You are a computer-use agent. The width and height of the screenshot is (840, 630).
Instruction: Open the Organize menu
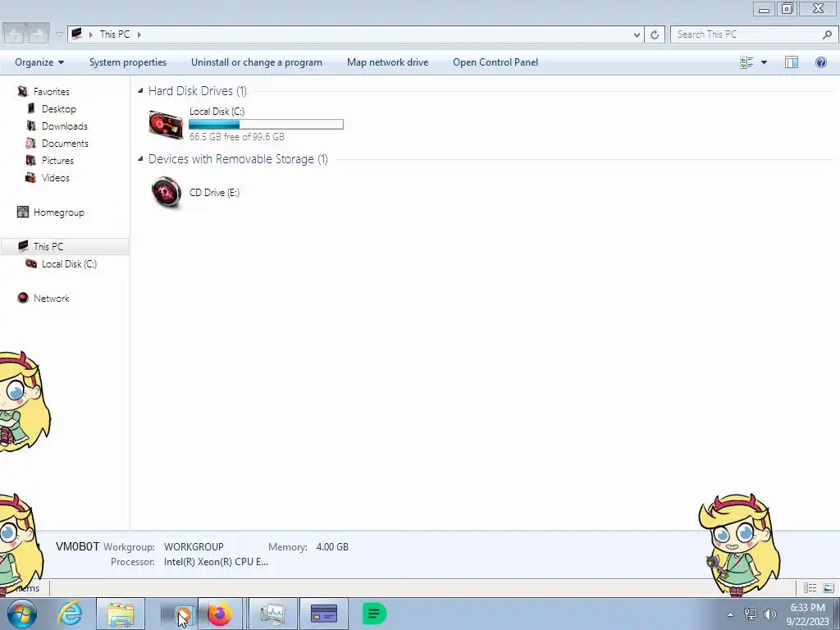pyautogui.click(x=39, y=62)
